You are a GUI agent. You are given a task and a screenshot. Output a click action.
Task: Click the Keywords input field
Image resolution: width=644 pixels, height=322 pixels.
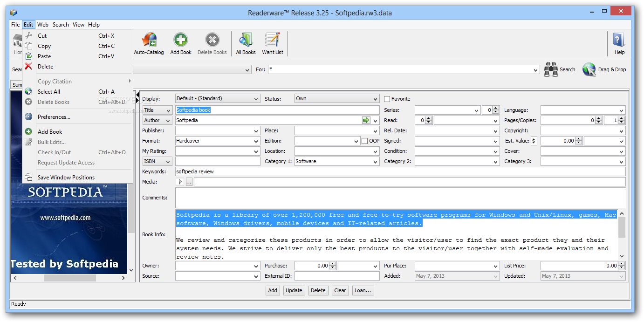coord(400,171)
